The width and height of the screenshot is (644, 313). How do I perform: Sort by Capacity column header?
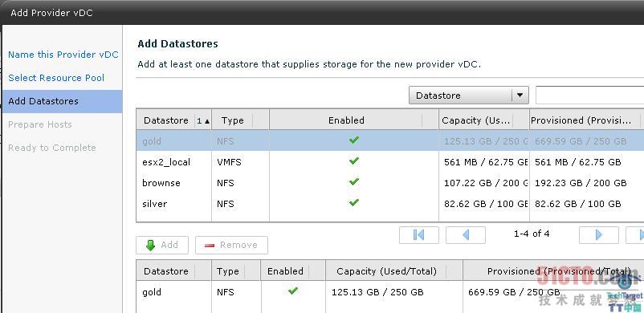(x=476, y=120)
